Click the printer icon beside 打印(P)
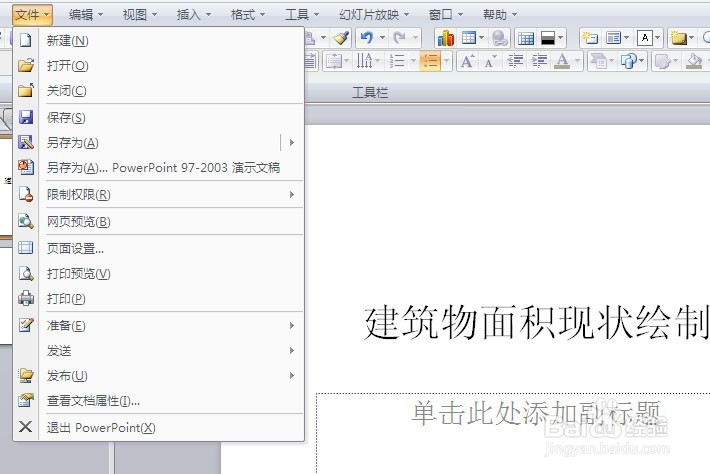Viewport: 710px width, 474px height. tap(26, 298)
